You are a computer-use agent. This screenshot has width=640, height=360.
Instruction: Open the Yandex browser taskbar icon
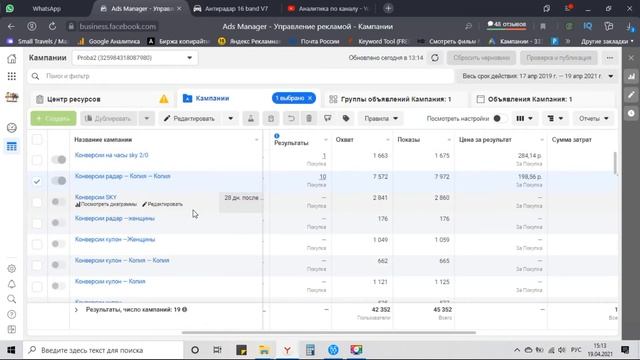(x=287, y=350)
